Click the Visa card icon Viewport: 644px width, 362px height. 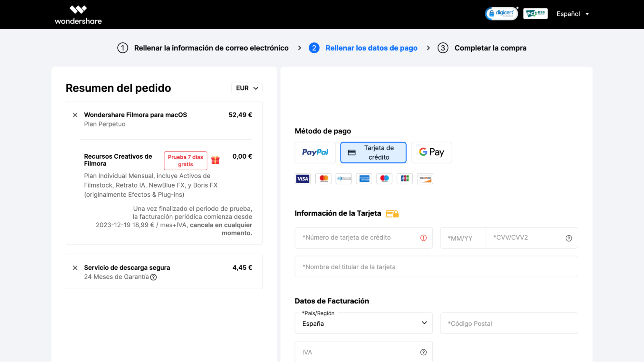coord(303,179)
